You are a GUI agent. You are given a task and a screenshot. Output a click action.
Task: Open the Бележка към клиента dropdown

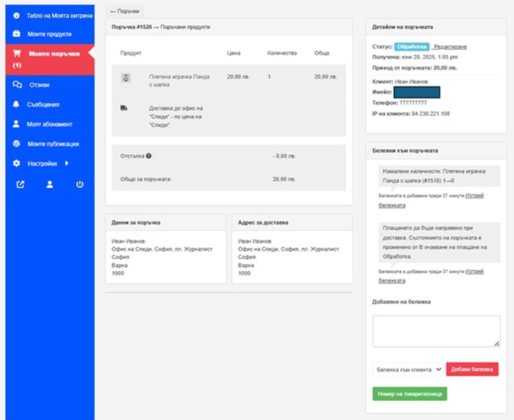pyautogui.click(x=408, y=370)
